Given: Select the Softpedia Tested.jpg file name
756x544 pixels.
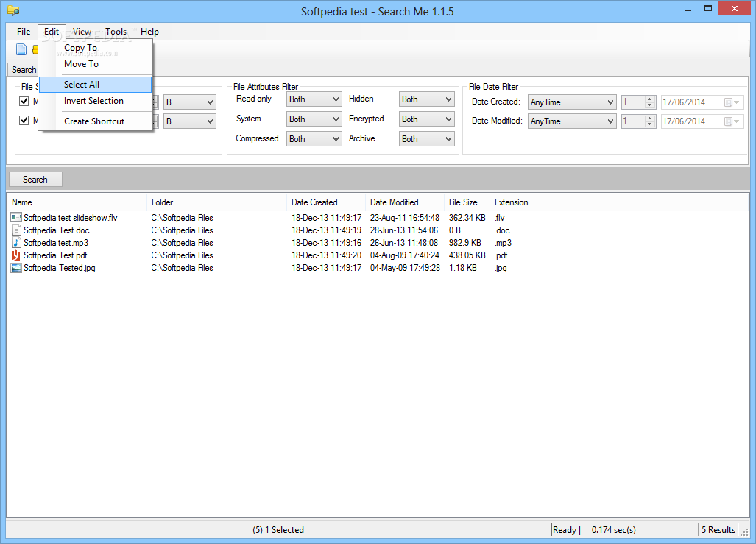Looking at the screenshot, I should tap(60, 268).
